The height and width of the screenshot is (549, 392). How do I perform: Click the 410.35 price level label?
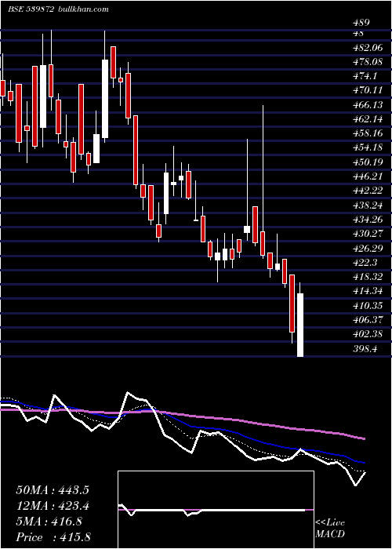click(368, 305)
